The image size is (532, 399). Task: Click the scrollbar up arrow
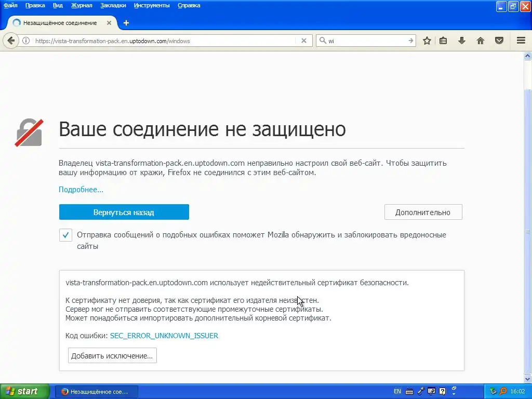click(x=528, y=56)
